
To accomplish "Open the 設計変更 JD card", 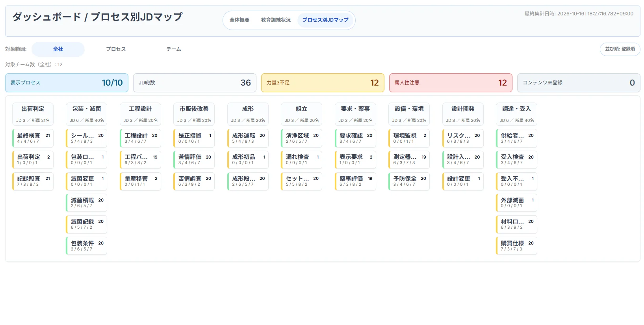I will pos(463,181).
